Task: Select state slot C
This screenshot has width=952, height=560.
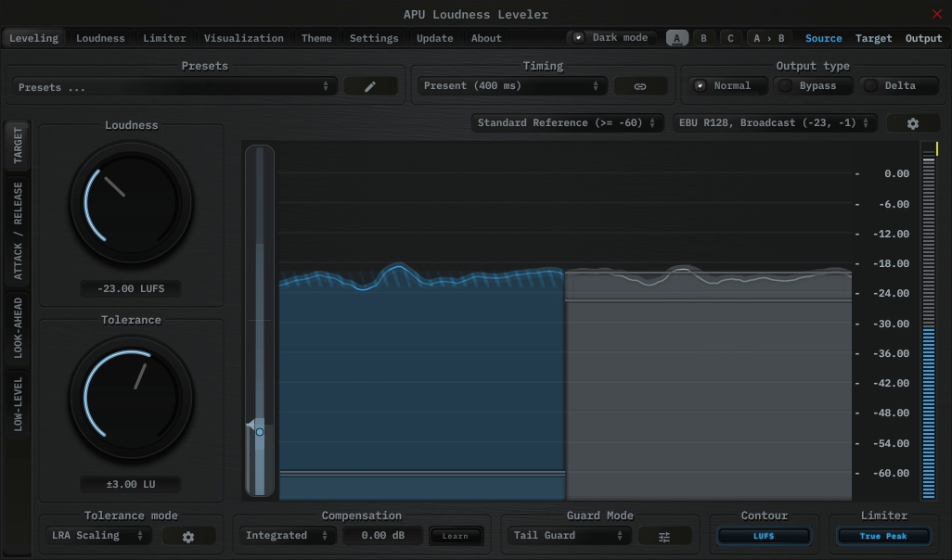Action: pyautogui.click(x=730, y=38)
